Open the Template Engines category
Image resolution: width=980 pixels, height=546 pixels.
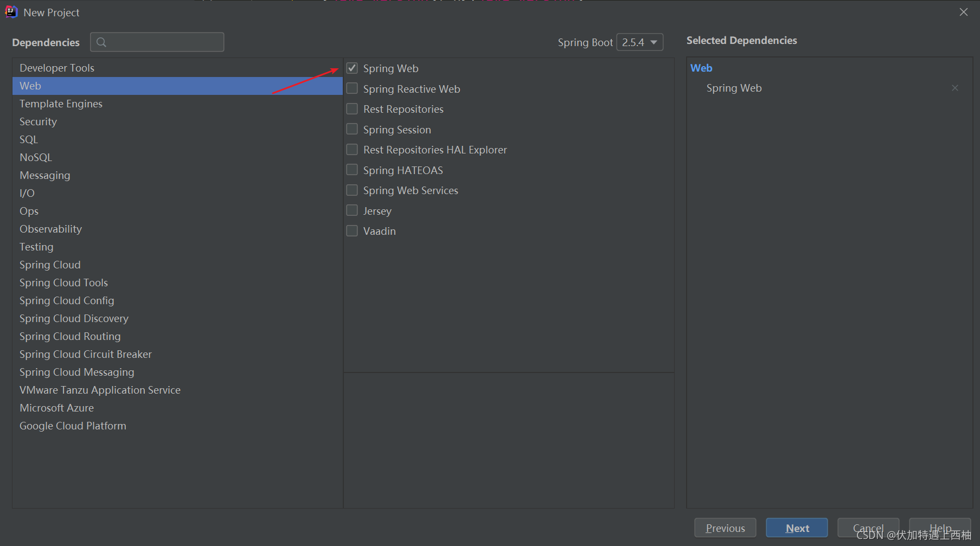tap(177, 104)
